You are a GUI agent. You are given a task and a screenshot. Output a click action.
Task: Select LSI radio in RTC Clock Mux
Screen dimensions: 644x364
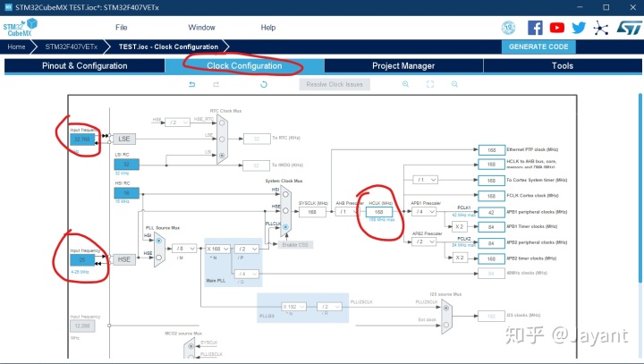coord(222,156)
